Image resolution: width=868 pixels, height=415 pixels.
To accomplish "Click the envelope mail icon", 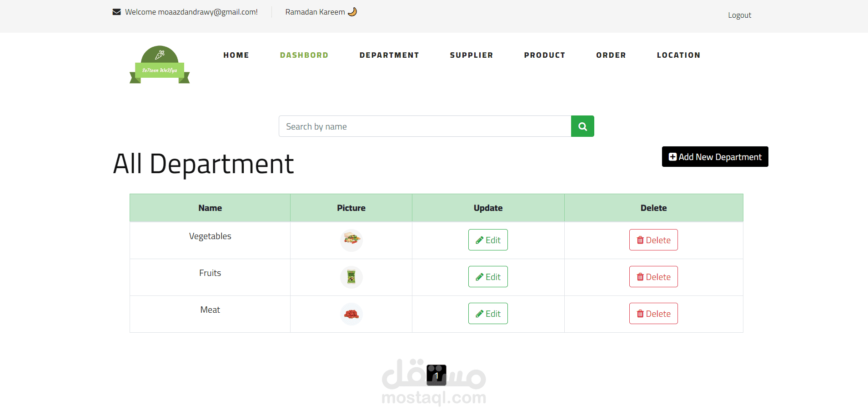I will point(116,12).
